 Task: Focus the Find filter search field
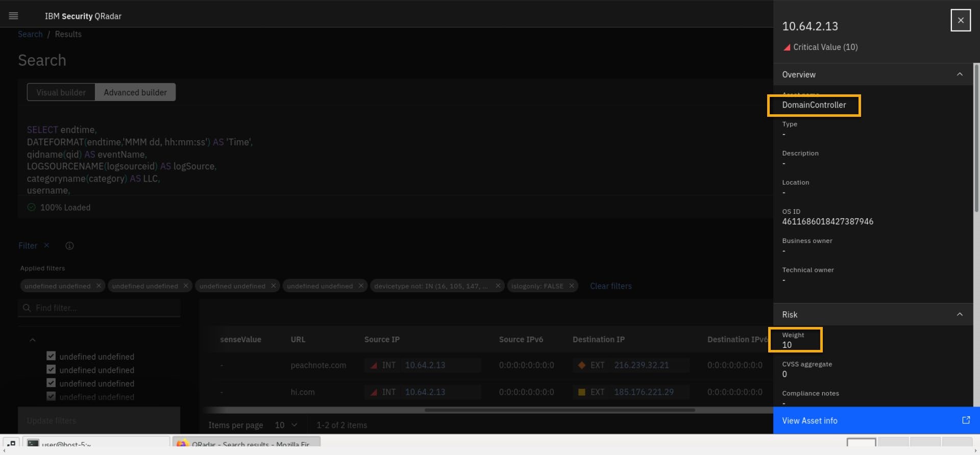tap(100, 308)
